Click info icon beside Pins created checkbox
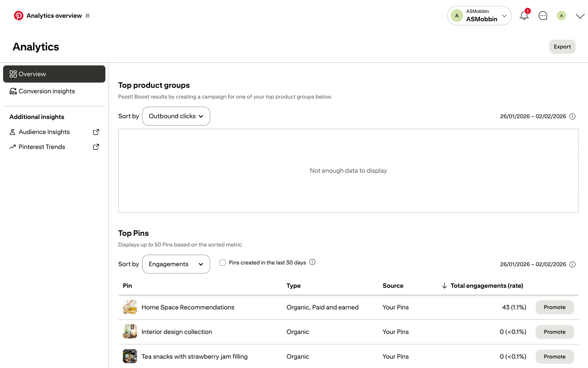 coord(312,262)
